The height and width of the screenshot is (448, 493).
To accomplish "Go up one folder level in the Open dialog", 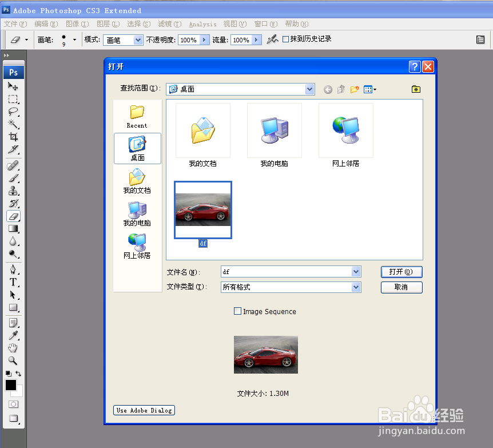I will tap(341, 89).
